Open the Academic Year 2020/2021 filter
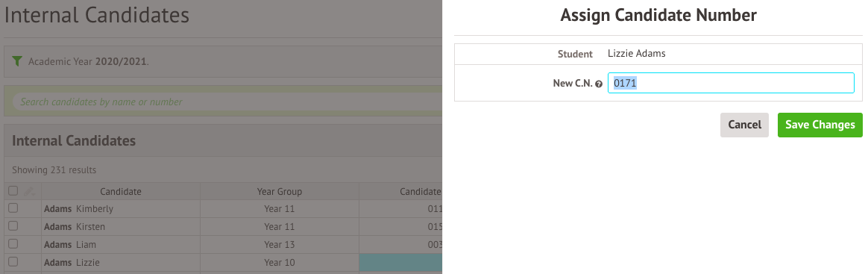The image size is (868, 274). [89, 61]
